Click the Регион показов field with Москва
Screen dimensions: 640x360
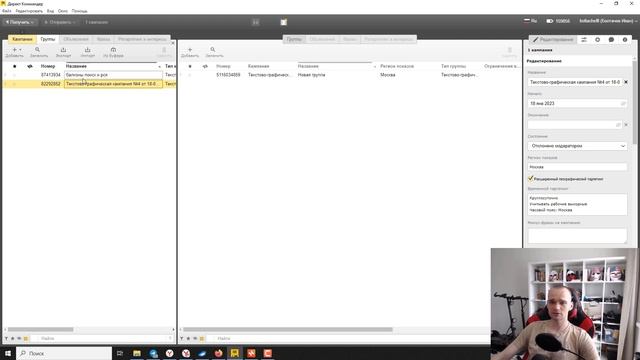577,167
